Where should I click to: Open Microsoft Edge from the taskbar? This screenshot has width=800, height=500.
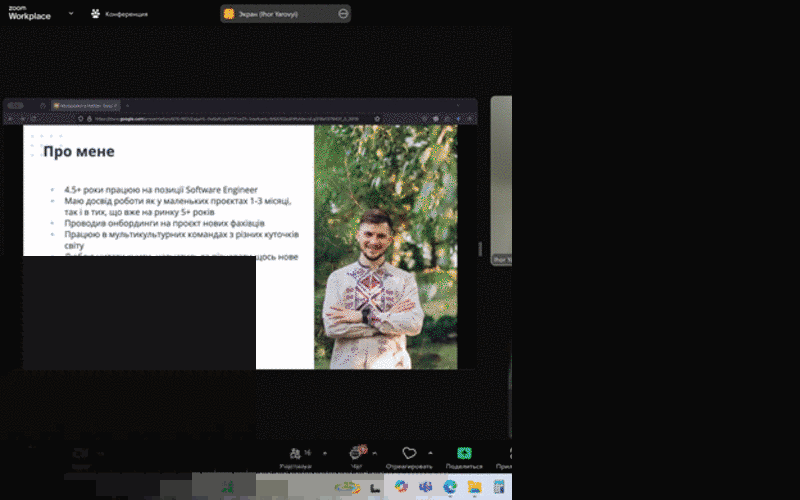click(450, 486)
